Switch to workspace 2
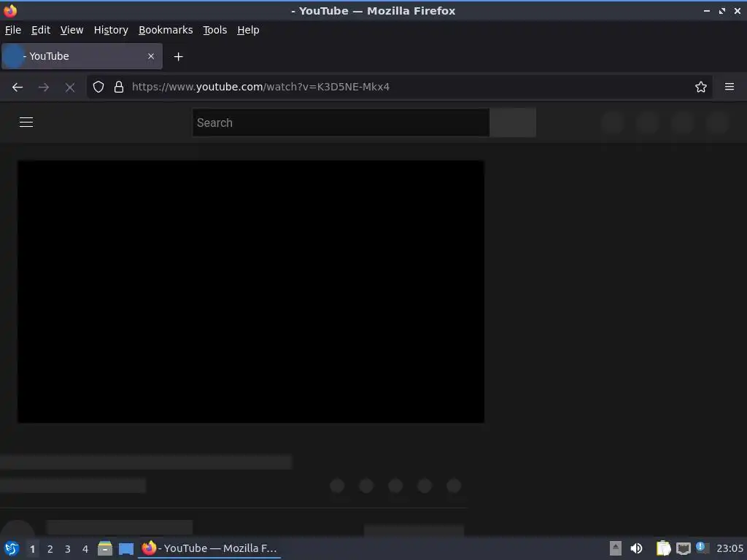Viewport: 747px width, 560px height. click(50, 549)
